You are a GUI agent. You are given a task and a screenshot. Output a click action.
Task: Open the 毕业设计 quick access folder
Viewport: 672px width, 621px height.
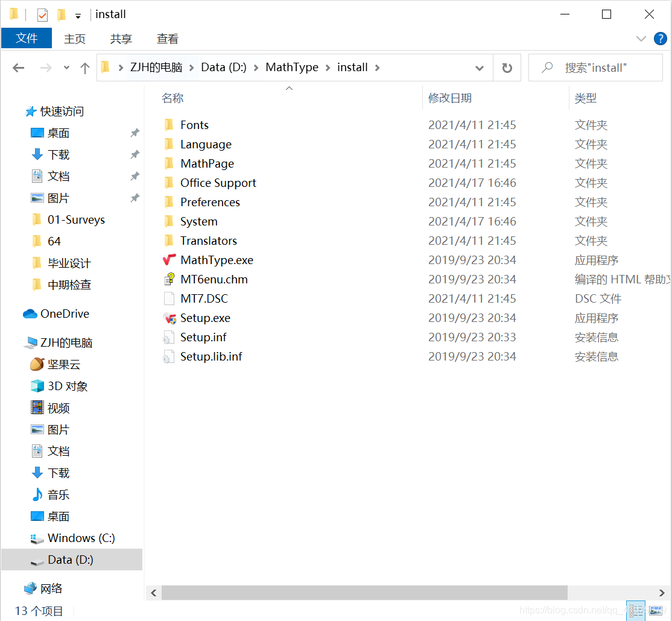coord(62,263)
